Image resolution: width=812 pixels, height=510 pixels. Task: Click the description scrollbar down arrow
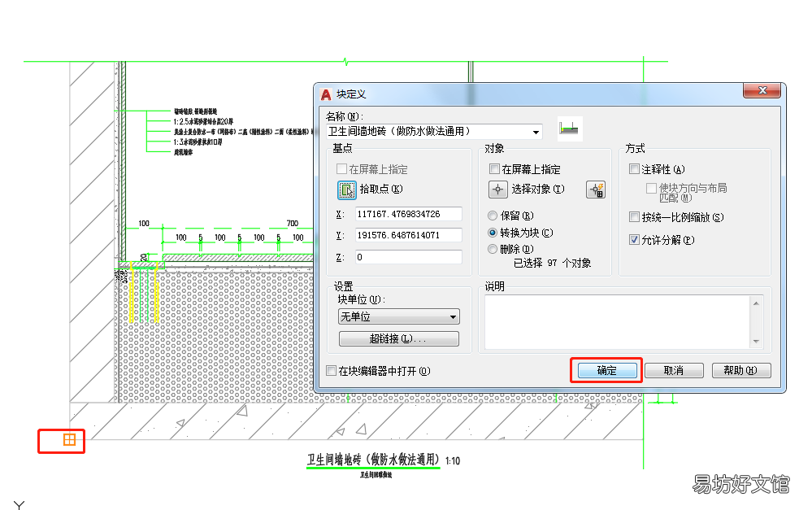[x=756, y=341]
